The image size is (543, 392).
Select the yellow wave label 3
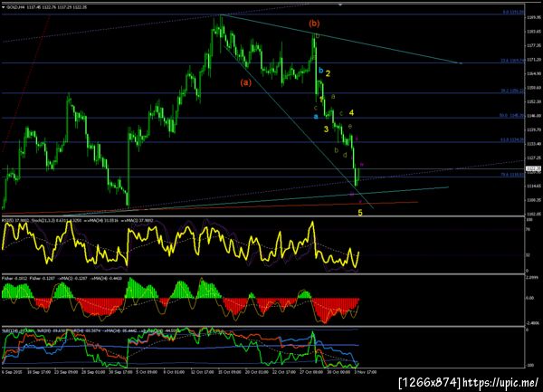point(326,129)
